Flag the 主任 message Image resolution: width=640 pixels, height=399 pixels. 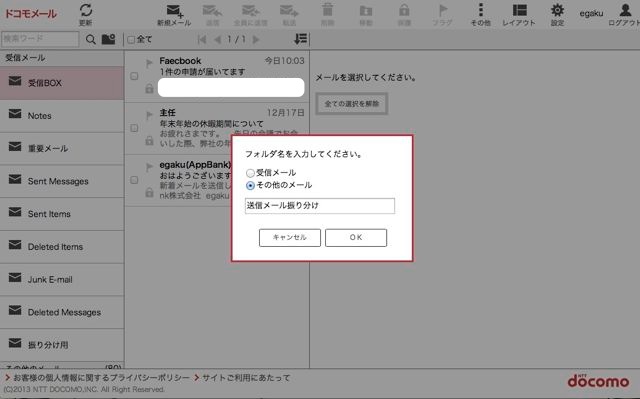point(149,115)
